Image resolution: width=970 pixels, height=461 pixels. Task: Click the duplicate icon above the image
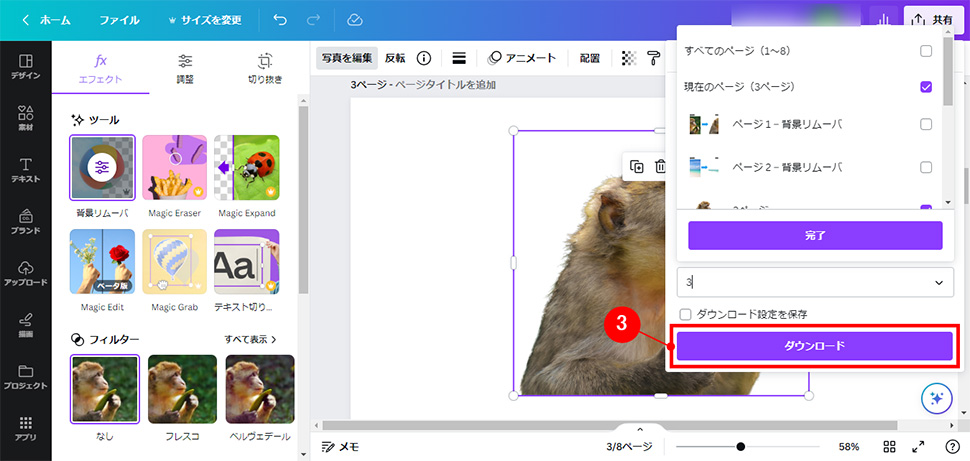click(637, 166)
